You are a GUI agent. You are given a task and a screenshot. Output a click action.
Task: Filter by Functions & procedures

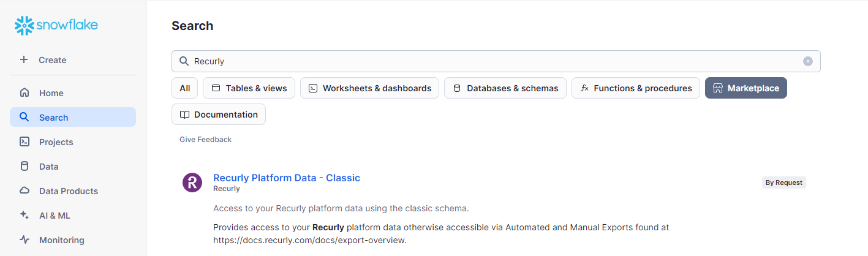pyautogui.click(x=636, y=88)
